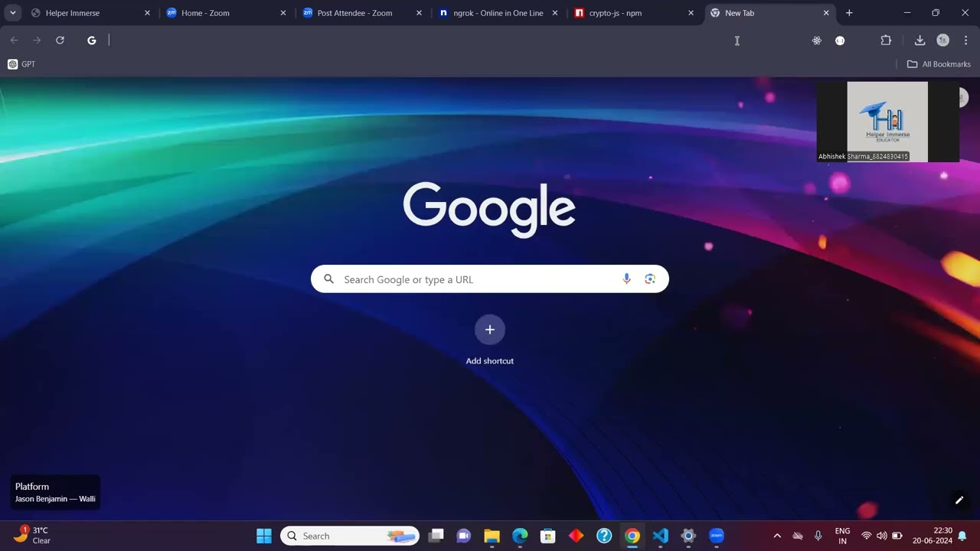The height and width of the screenshot is (551, 980).
Task: Click the taskbar Search box
Action: 350,536
